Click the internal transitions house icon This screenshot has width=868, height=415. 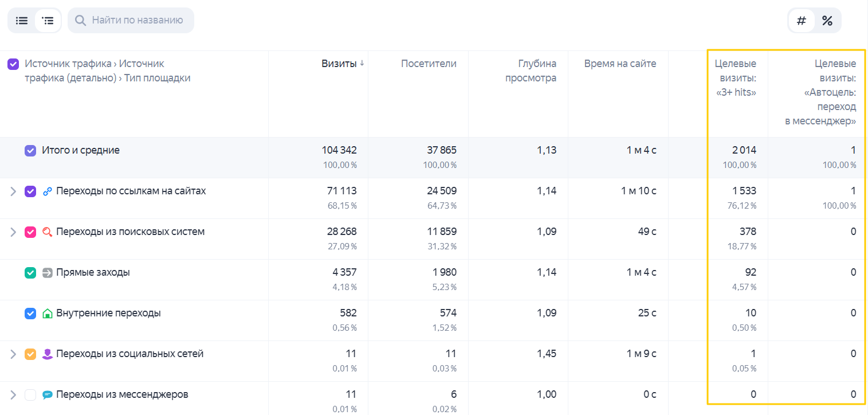(x=48, y=314)
